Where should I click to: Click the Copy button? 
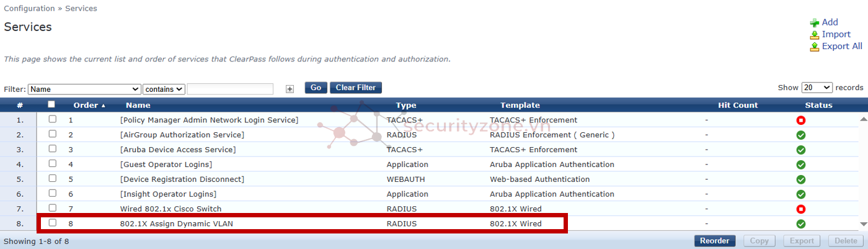pos(759,241)
